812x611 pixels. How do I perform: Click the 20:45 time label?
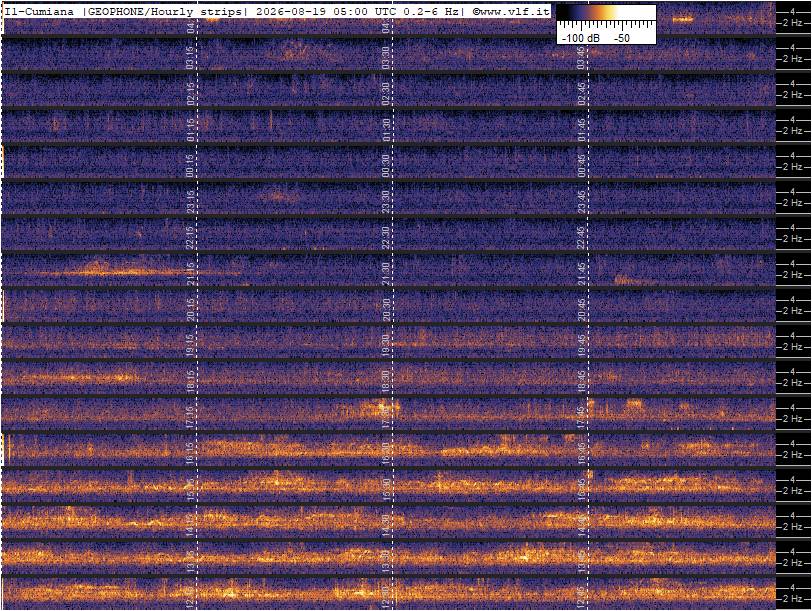(581, 310)
